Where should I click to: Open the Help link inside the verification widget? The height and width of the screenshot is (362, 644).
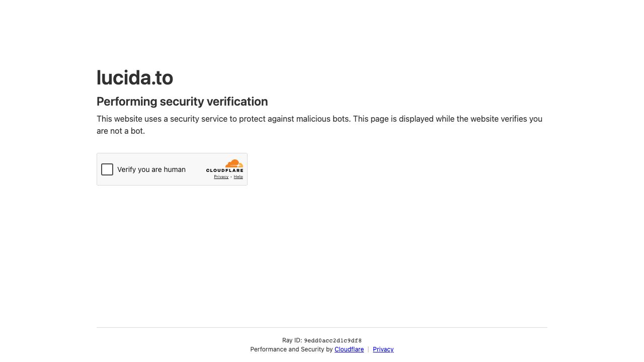(238, 177)
